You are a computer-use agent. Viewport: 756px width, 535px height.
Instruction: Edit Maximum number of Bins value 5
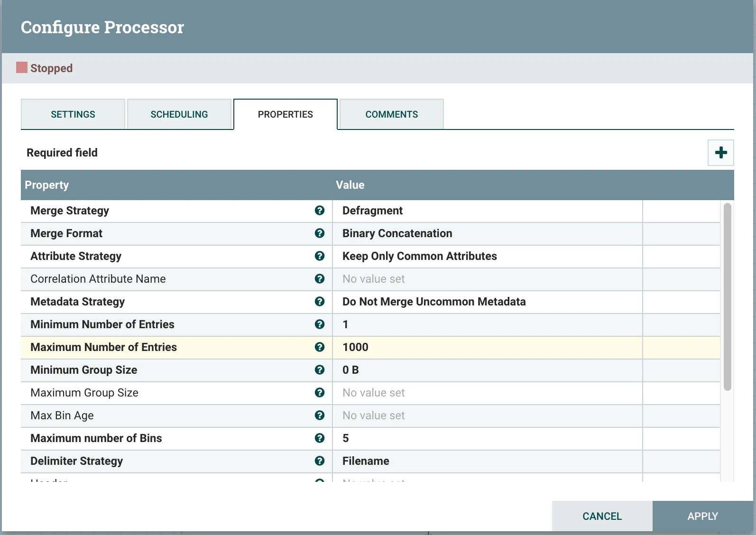click(488, 438)
